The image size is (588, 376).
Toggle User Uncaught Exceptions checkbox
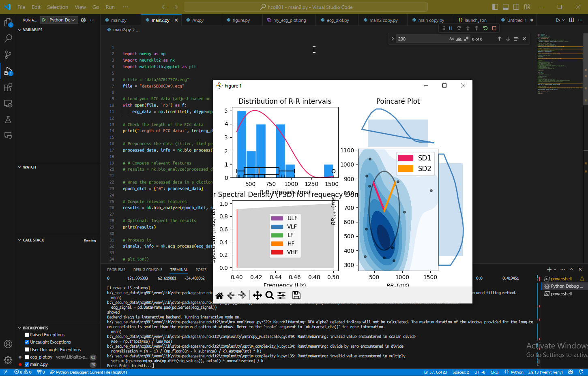27,350
